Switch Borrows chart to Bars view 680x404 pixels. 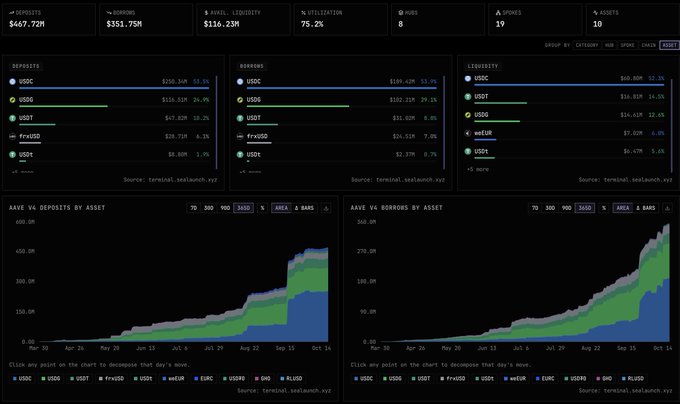pos(645,208)
